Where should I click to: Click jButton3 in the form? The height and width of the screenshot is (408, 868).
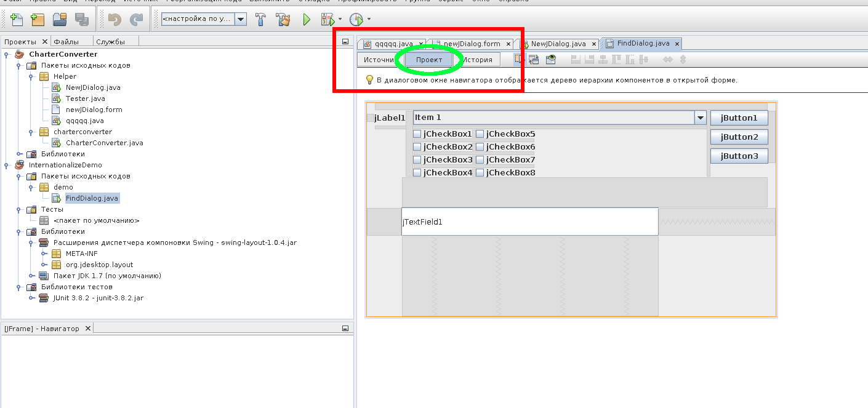[739, 156]
